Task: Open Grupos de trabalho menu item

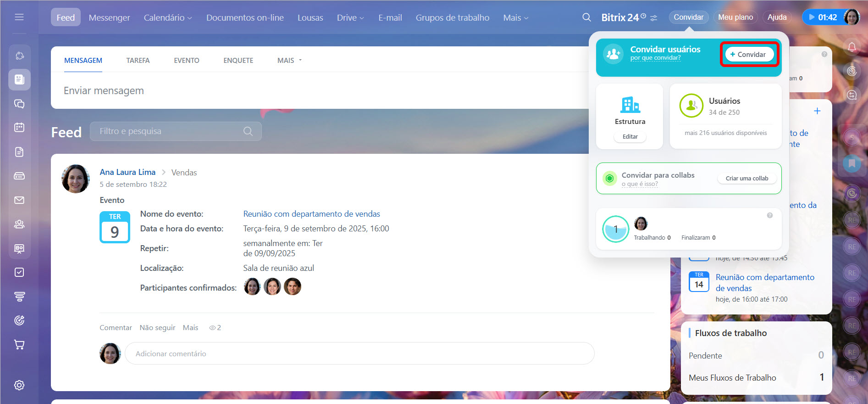Action: (452, 17)
